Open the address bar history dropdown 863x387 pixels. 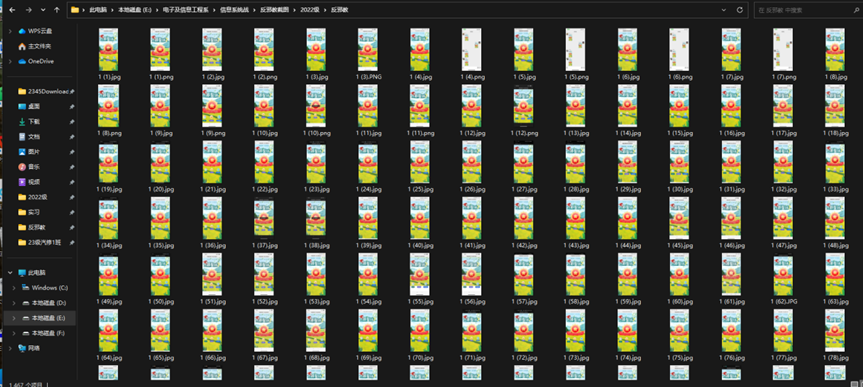723,10
